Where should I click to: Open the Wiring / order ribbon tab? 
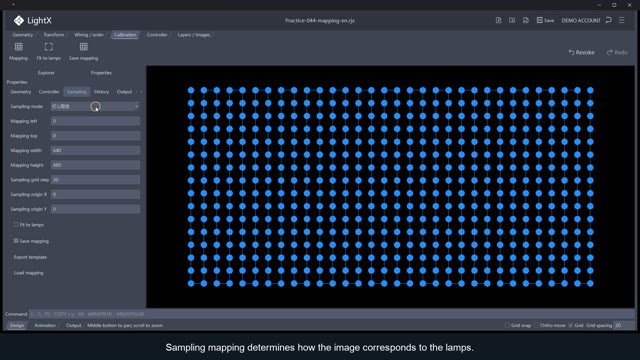(89, 35)
